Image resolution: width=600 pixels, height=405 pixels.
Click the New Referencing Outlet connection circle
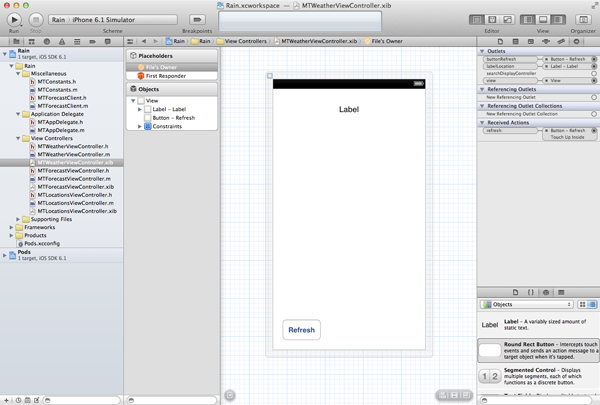pyautogui.click(x=594, y=97)
